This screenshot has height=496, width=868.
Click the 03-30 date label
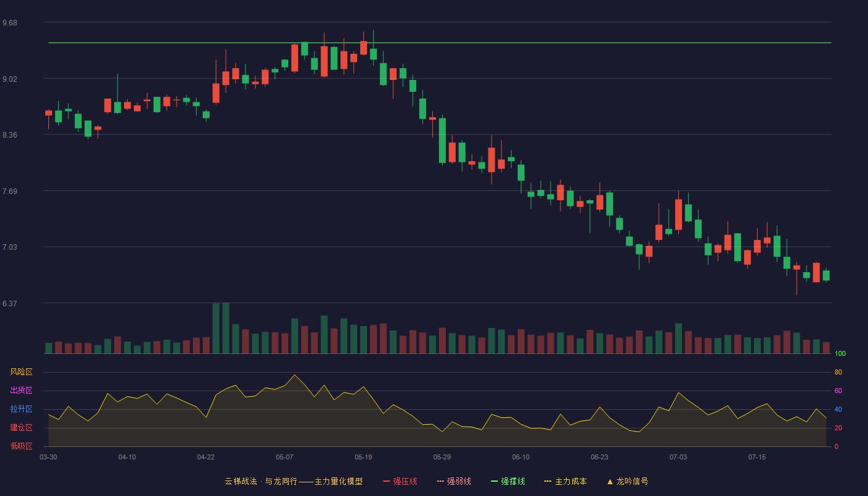48,457
